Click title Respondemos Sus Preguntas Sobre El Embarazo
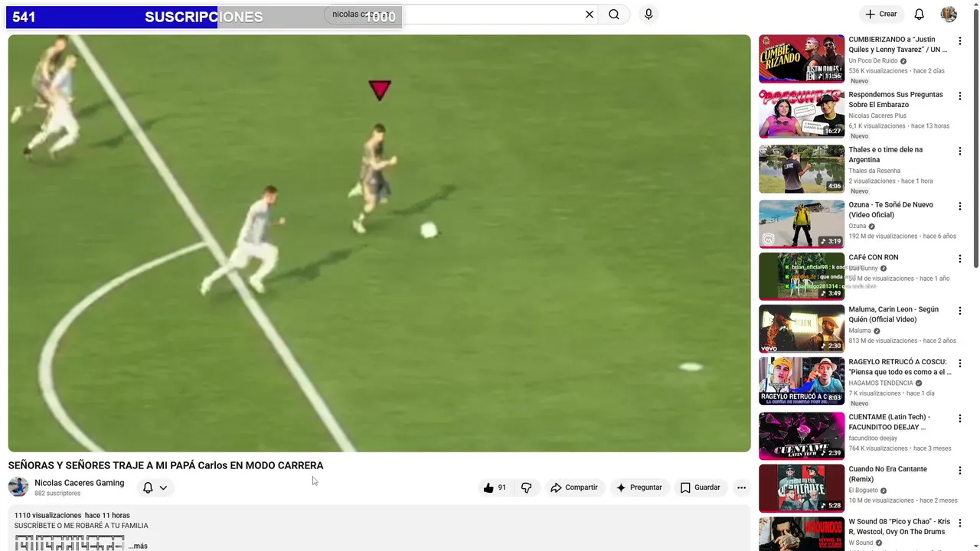Screen dimensions: 980x551 click(896, 99)
